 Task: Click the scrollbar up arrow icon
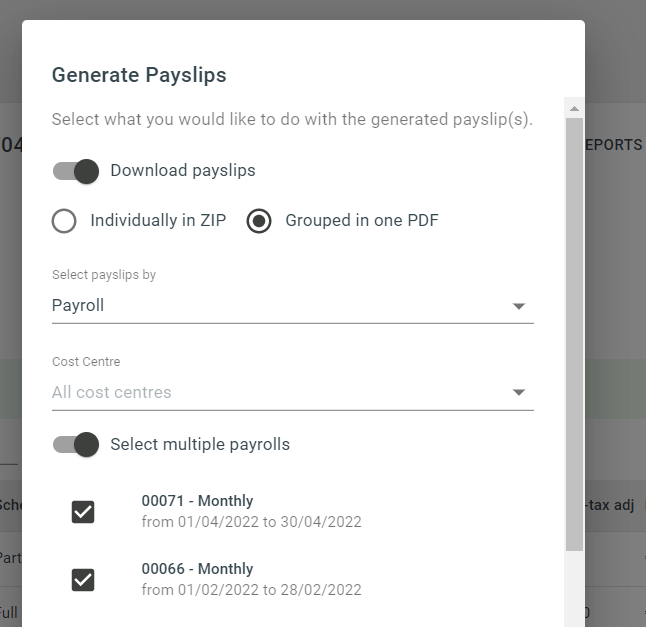click(x=574, y=109)
